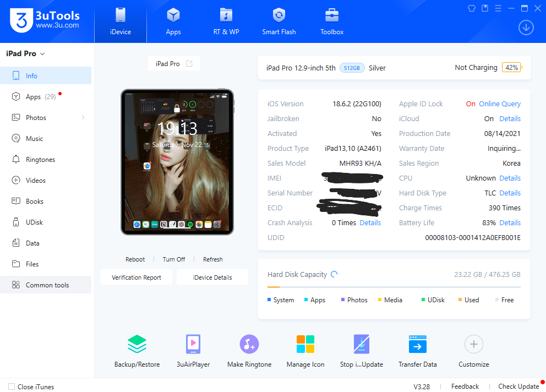Launch the 3uAirPlayer icon
The height and width of the screenshot is (392, 546).
[x=193, y=345]
